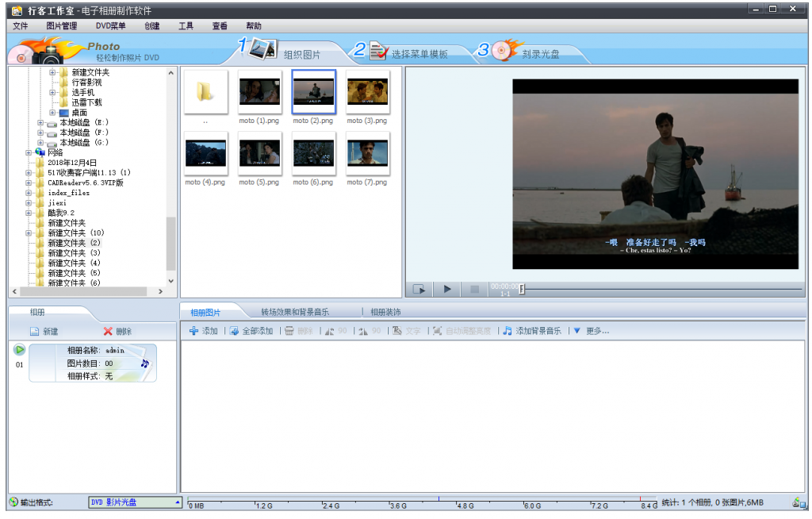Open the 工具 menu
The image size is (812, 519).
pos(186,26)
